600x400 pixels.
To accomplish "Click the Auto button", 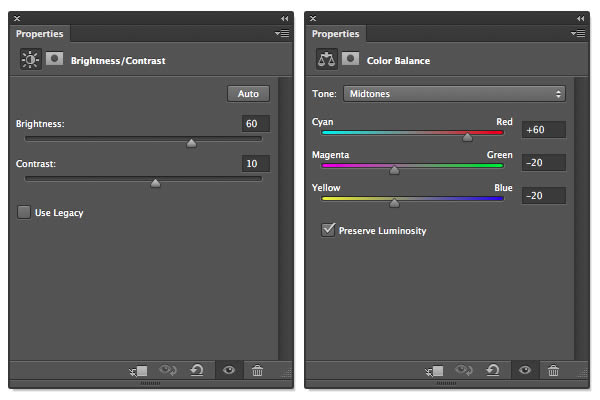I will [248, 94].
